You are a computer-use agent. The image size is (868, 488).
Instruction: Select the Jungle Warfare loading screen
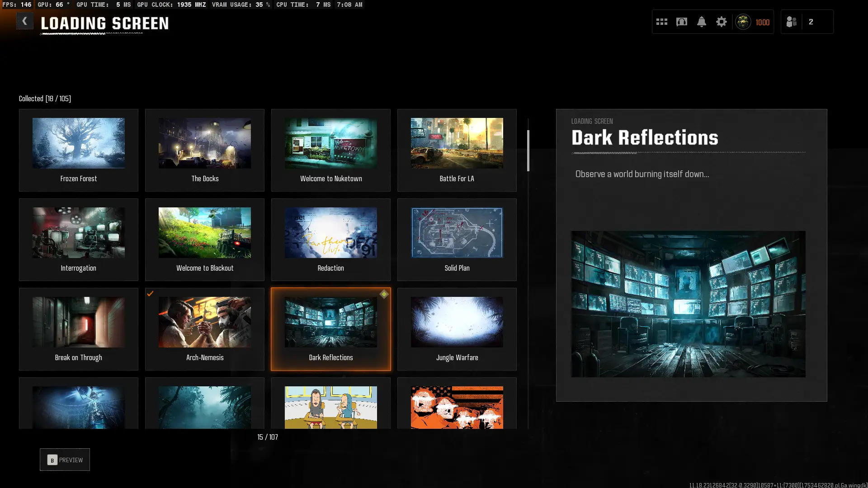[457, 329]
